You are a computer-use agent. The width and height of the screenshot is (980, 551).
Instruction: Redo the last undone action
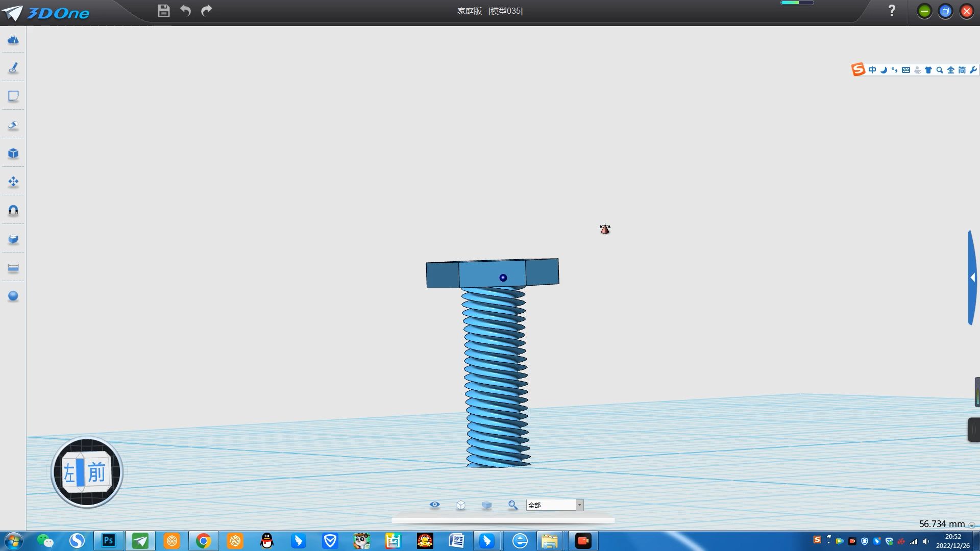pyautogui.click(x=206, y=11)
